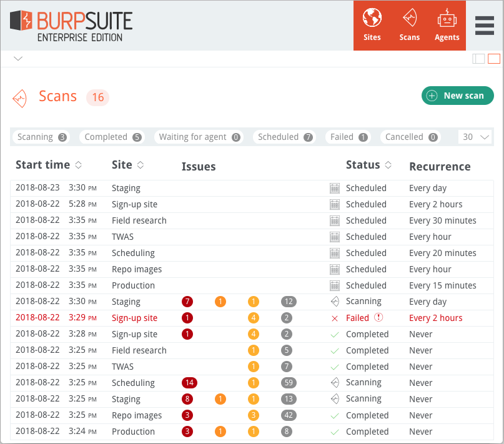504x444 pixels.
Task: Click the Issues column header
Action: [x=199, y=167]
